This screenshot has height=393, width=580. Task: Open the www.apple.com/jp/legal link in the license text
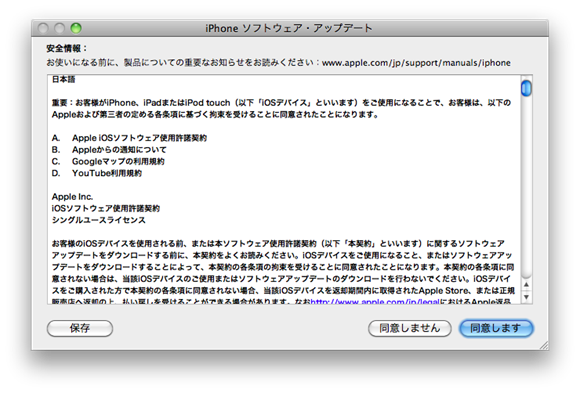pos(375,302)
